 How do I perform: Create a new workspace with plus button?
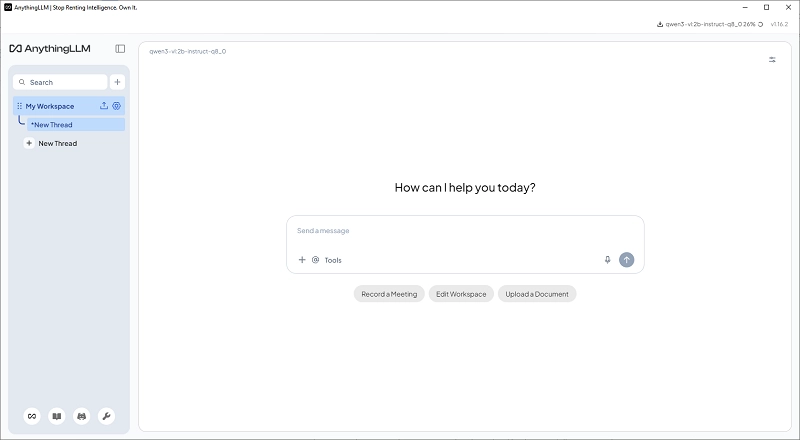(x=117, y=82)
